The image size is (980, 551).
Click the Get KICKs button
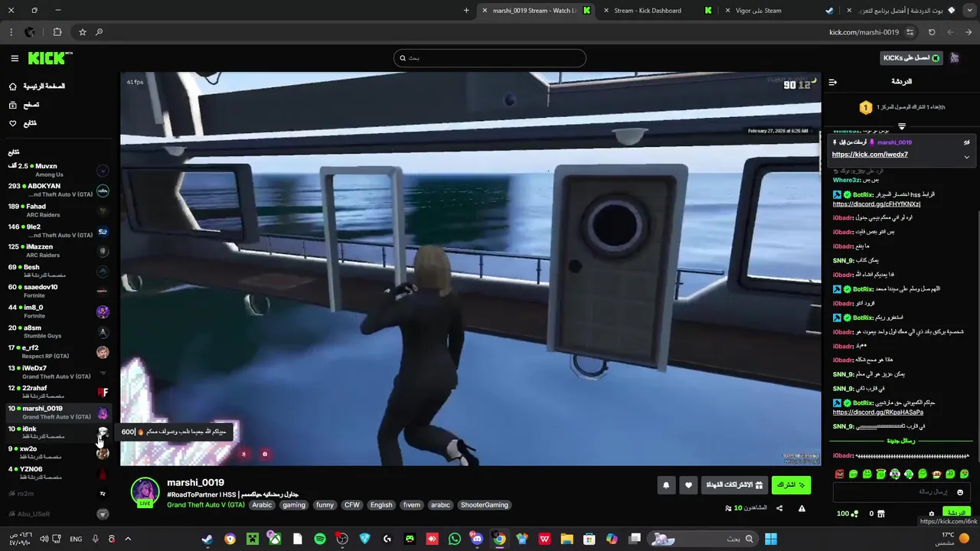click(911, 58)
